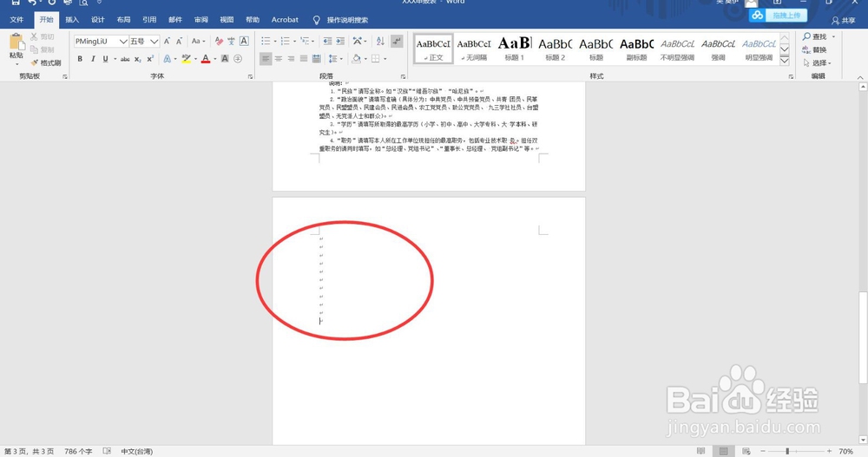Switch to the Insert (插入) tab
Screen dimensions: 868x457
tap(72, 20)
